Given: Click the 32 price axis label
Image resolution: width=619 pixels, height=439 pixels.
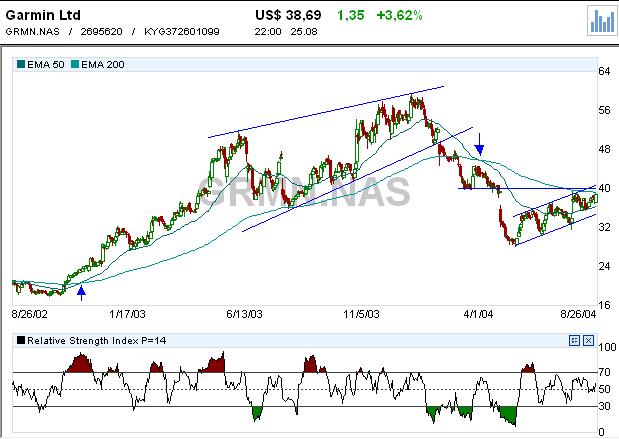Looking at the screenshot, I should click(x=604, y=227).
